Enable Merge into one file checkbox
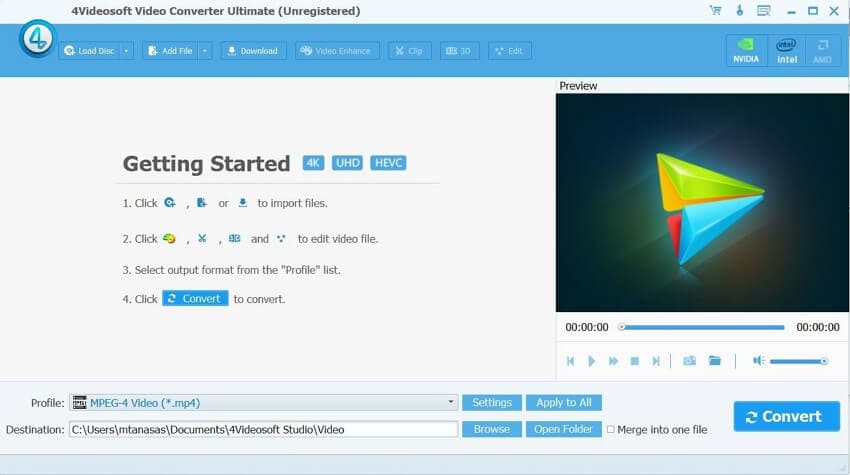 click(x=611, y=429)
